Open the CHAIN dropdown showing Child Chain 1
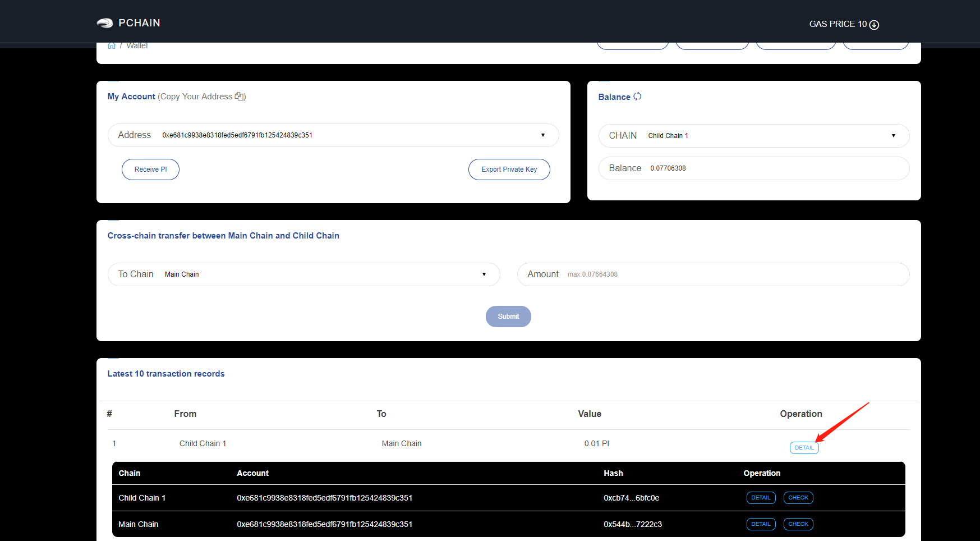This screenshot has height=541, width=980. [x=892, y=136]
